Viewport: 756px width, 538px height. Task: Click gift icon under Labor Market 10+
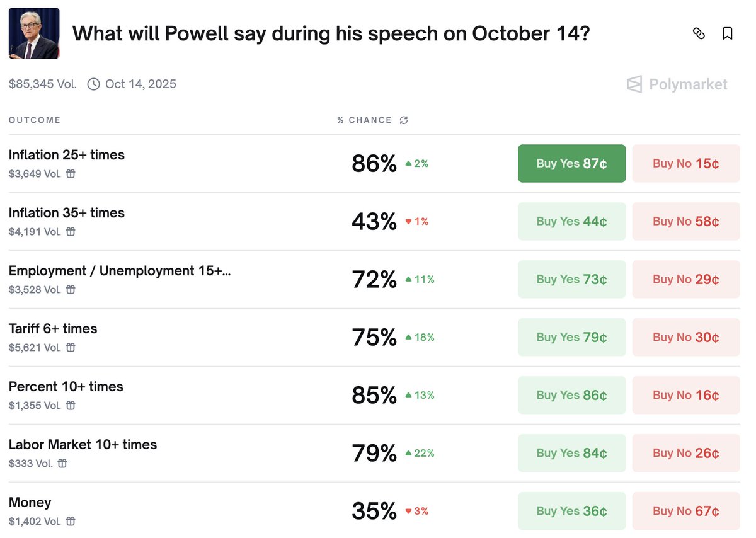point(62,464)
